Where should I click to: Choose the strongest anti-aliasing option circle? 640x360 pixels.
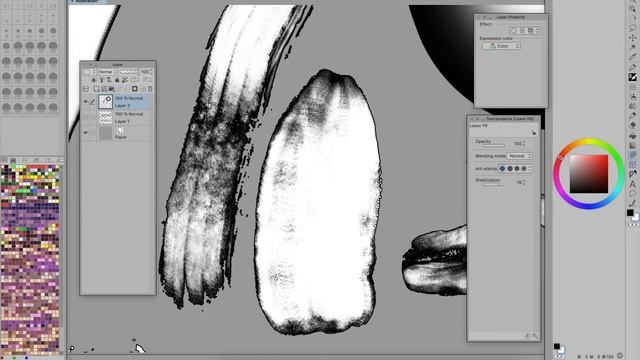[x=524, y=168]
